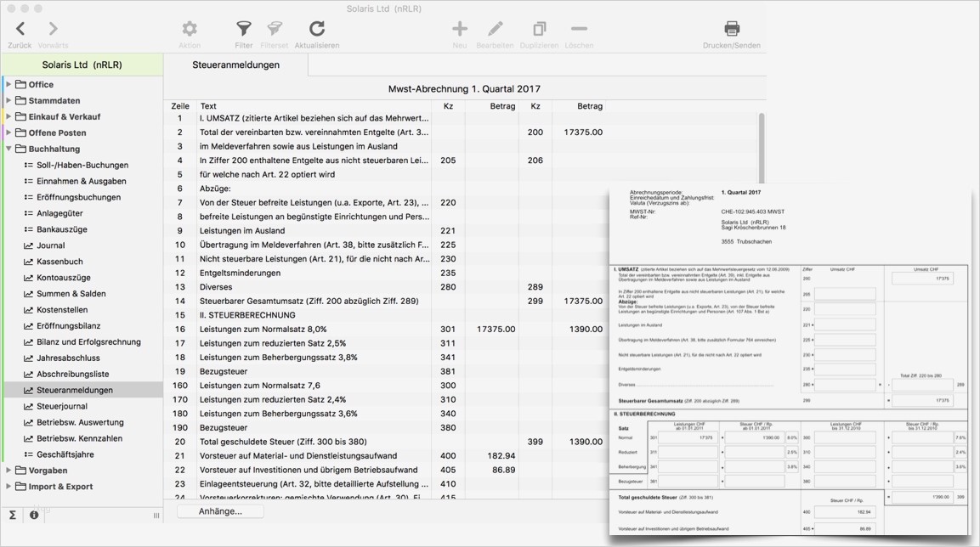Image resolution: width=980 pixels, height=547 pixels.
Task: Open Anlagegüter entry
Action: click(x=59, y=213)
